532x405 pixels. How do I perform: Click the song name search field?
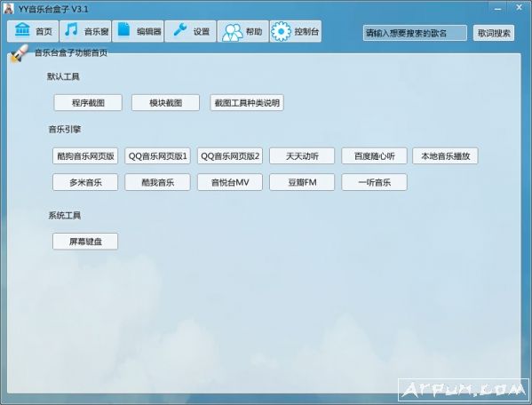[x=415, y=33]
